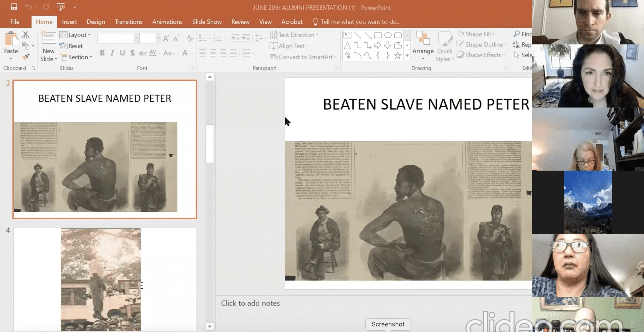Expand the shapes gallery More arrow
644x332 pixels.
click(x=407, y=56)
